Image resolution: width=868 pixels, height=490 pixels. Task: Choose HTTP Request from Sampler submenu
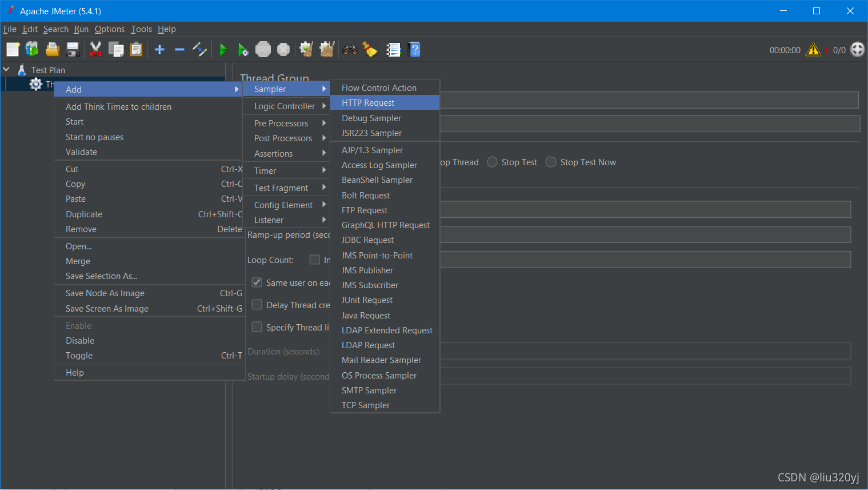tap(385, 103)
